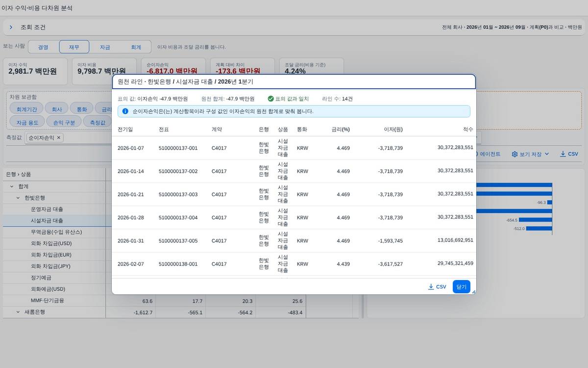This screenshot has height=368, width=588.
Task: Pick the 측정값 dimension chip
Action: [x=98, y=122]
